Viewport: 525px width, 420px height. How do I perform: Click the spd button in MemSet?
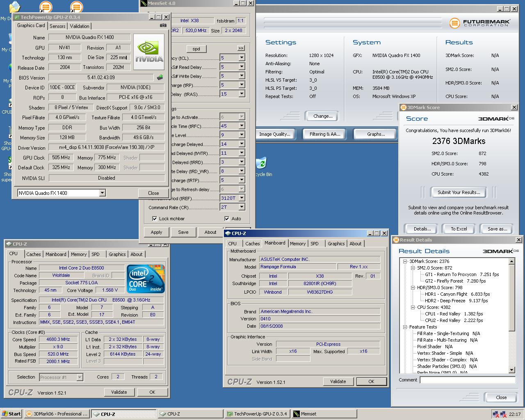pos(196,49)
